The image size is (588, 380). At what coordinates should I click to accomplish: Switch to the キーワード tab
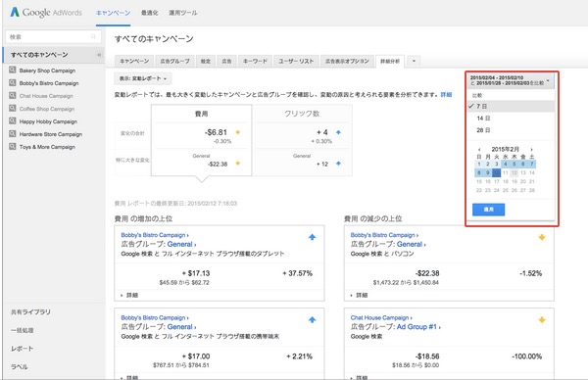(255, 61)
